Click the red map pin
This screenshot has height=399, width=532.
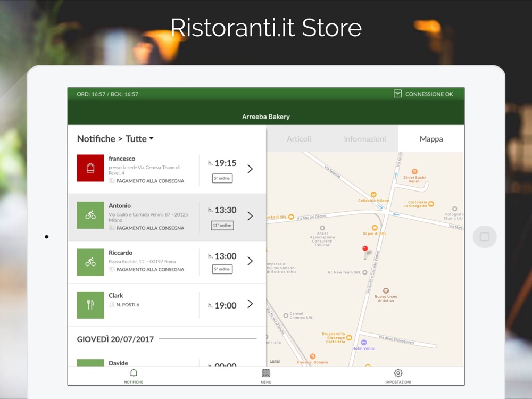point(365,252)
